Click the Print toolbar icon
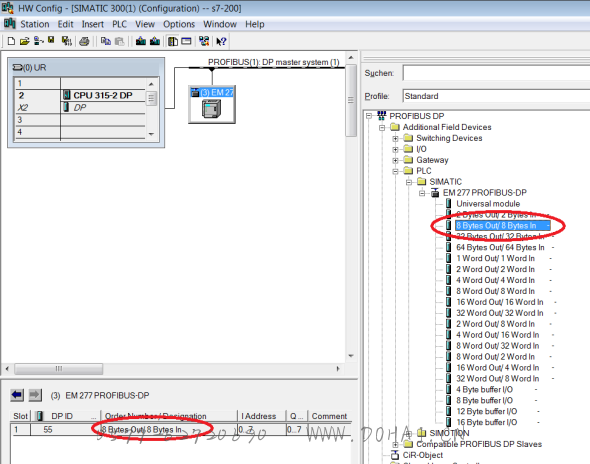Image resolution: width=590 pixels, height=464 pixels. click(x=84, y=41)
